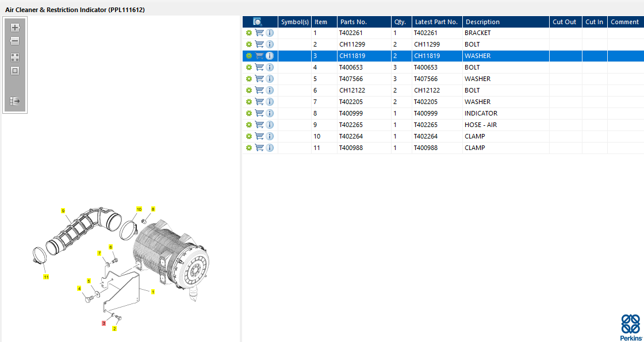Click callout label 11 on the diagram
The image size is (644, 342).
coord(46,277)
